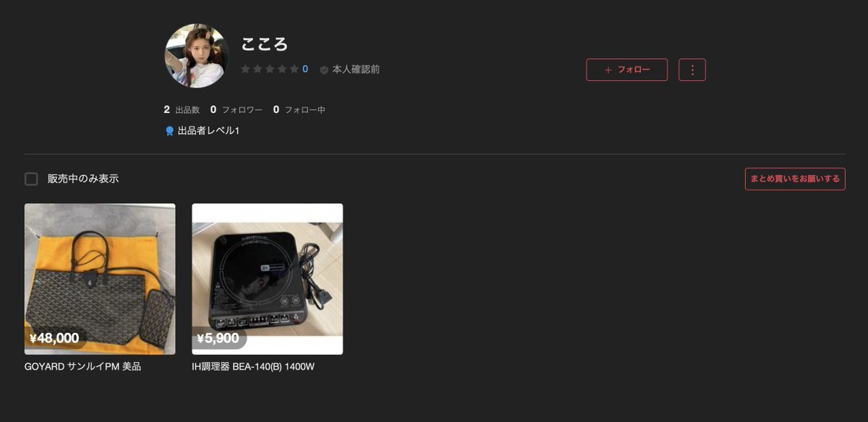Click the identity verification shield icon
This screenshot has height=422, width=868.
[324, 69]
